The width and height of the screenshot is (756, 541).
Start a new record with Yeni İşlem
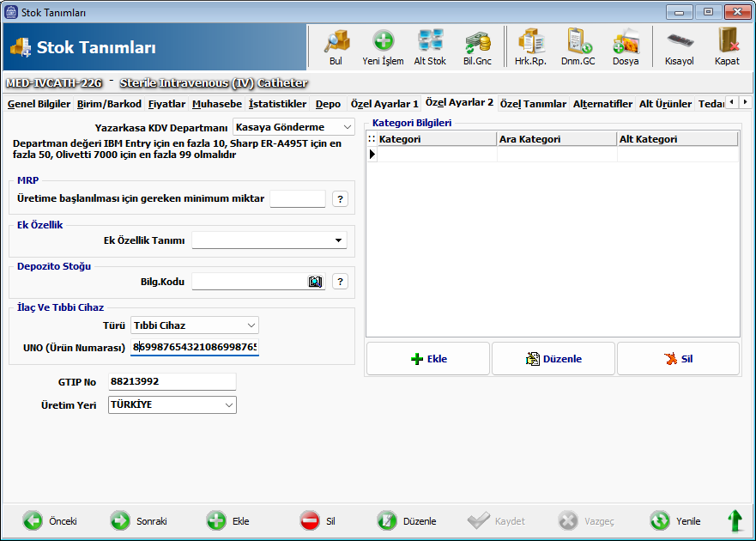tap(383, 46)
